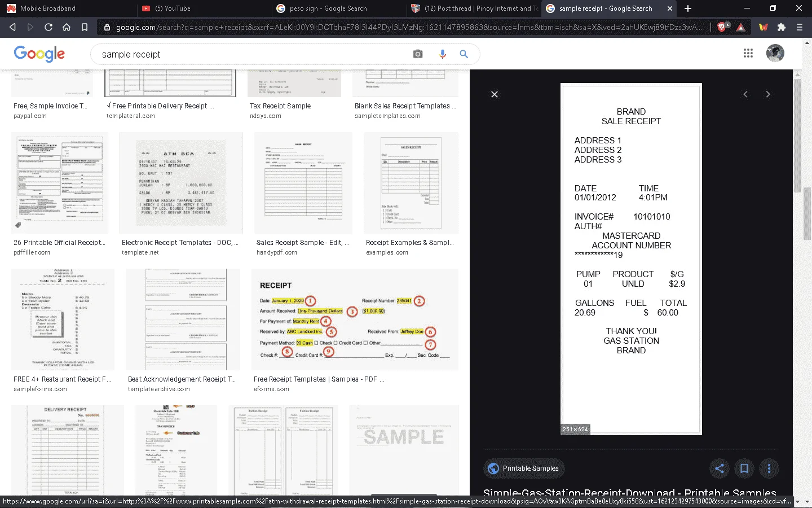The image size is (812, 508).
Task: Show next image in preview panel
Action: pyautogui.click(x=768, y=94)
